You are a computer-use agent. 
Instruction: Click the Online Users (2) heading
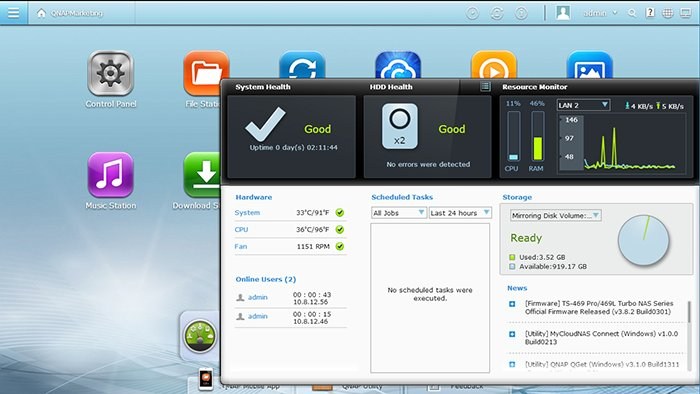tap(266, 279)
